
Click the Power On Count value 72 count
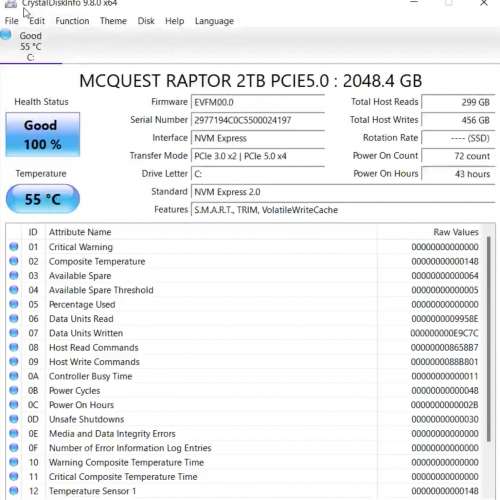458,156
